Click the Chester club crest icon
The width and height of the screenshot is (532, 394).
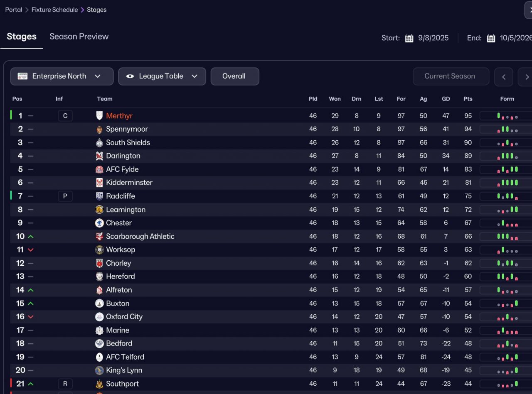99,223
